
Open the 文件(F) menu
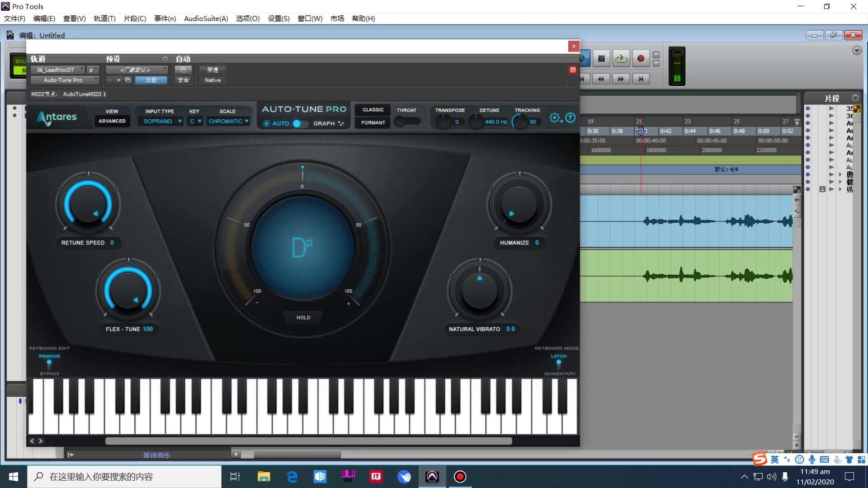14,19
